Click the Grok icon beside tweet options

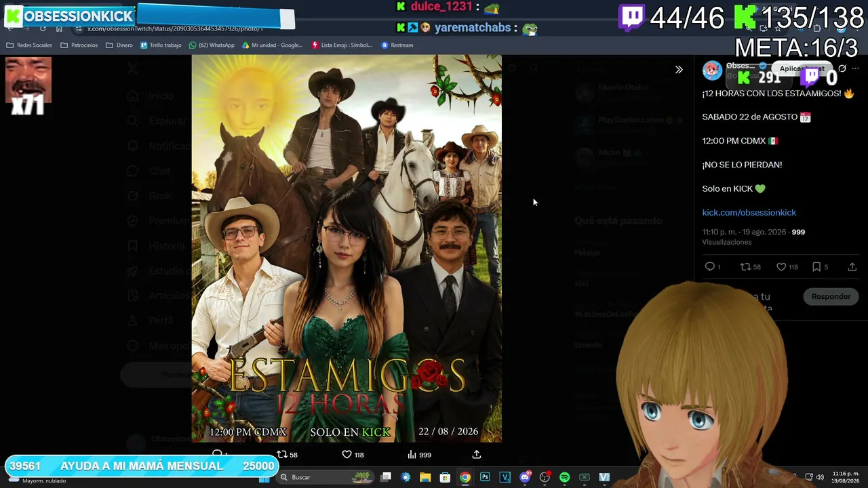coord(842,68)
